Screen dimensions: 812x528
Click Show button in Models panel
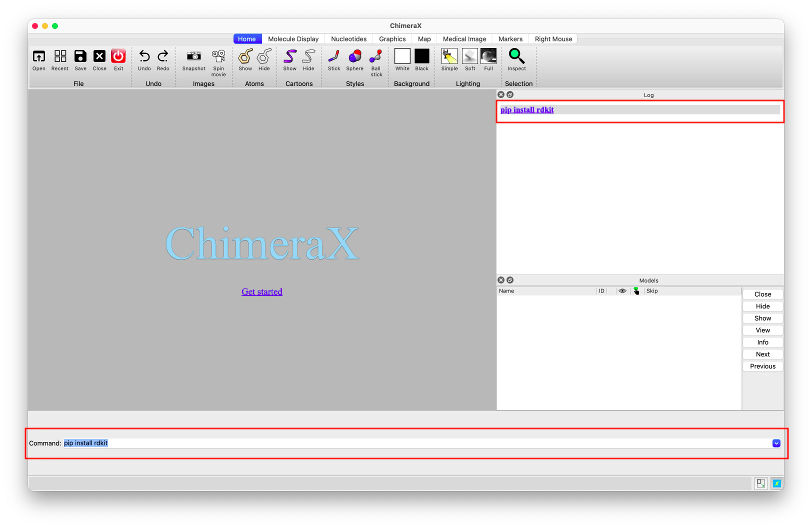pyautogui.click(x=763, y=318)
